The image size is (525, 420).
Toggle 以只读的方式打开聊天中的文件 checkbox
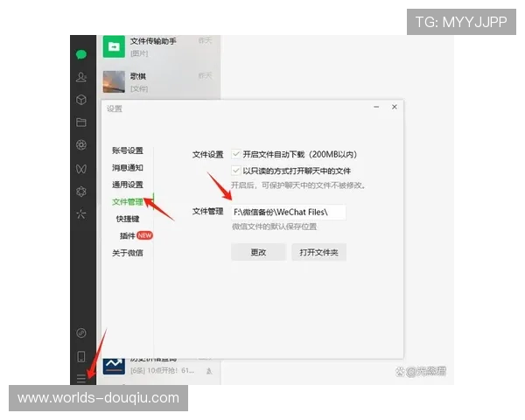coord(235,171)
